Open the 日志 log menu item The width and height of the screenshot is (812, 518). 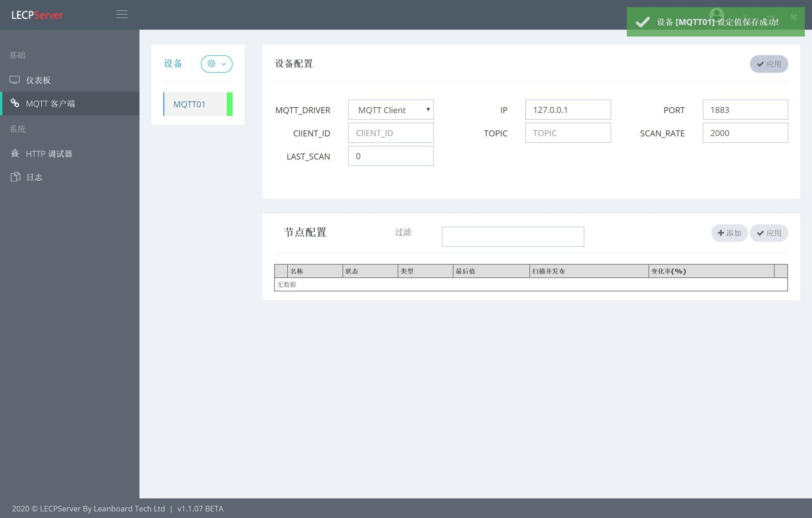tap(70, 177)
